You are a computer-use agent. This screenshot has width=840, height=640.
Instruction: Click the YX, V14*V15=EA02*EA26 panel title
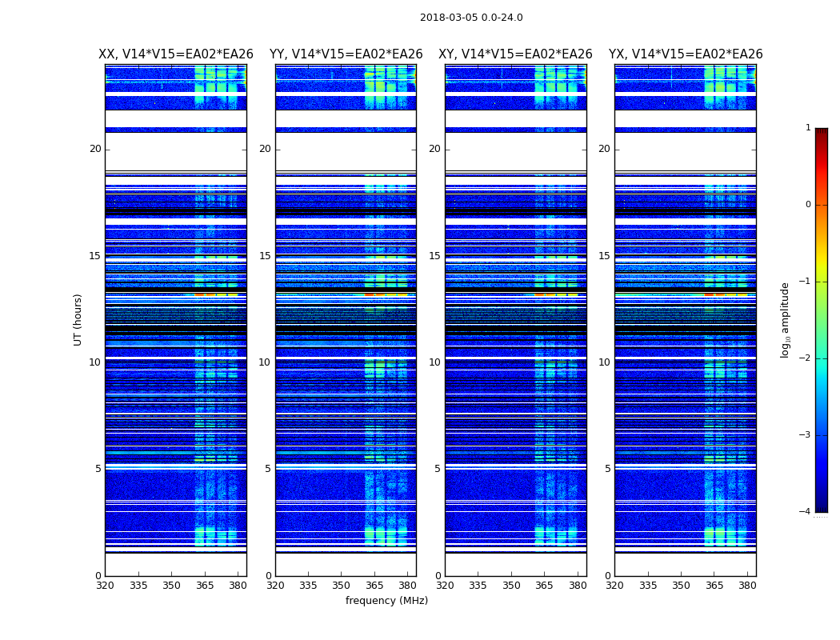(686, 54)
